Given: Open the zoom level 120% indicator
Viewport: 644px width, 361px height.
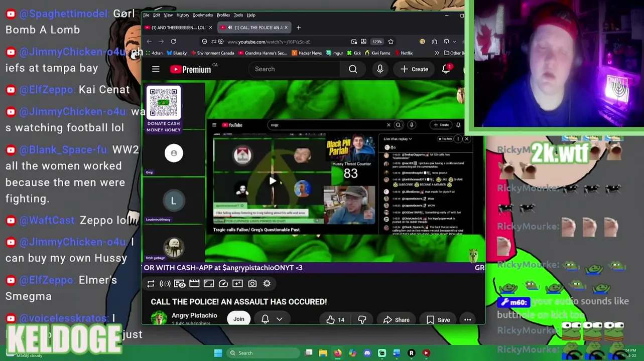Looking at the screenshot, I should (377, 42).
